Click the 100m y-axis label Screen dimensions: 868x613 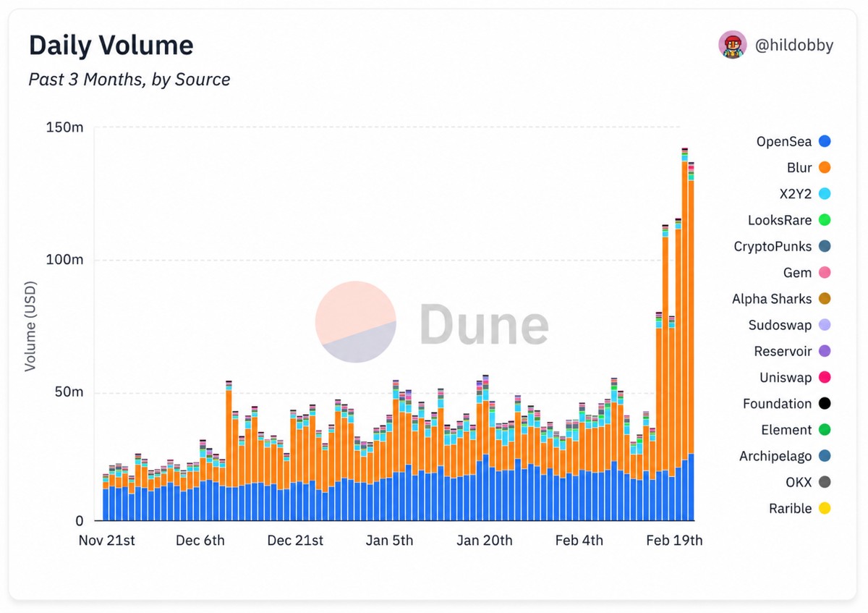pos(65,260)
